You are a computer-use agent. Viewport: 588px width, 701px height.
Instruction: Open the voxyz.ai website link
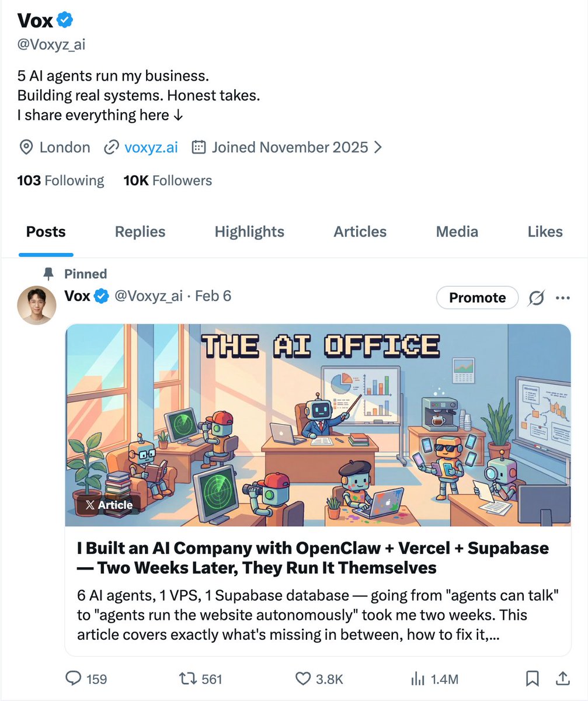coord(151,147)
